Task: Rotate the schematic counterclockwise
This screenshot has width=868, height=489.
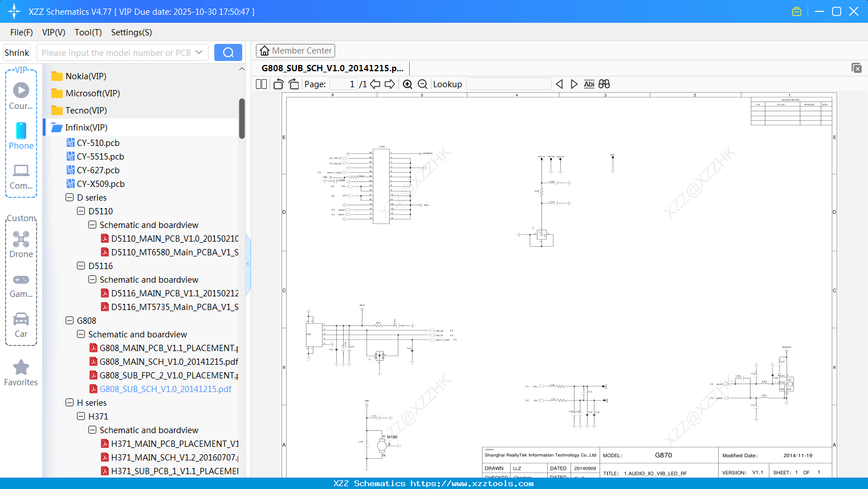Action: (x=278, y=84)
